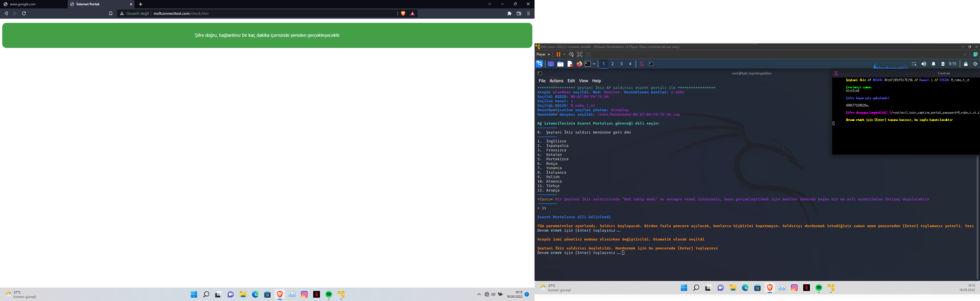Open the Actions menu in Kali terminal
Screen dimensions: 980x301
[x=556, y=81]
